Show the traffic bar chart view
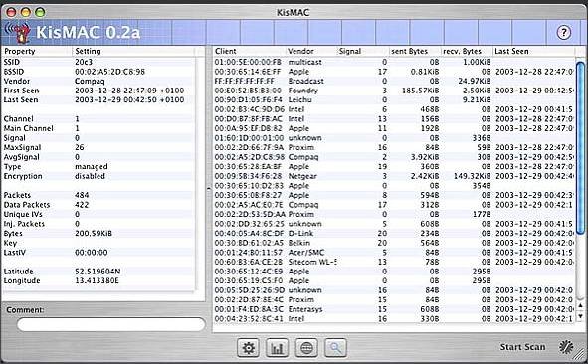This screenshot has width=588, height=364. (278, 348)
